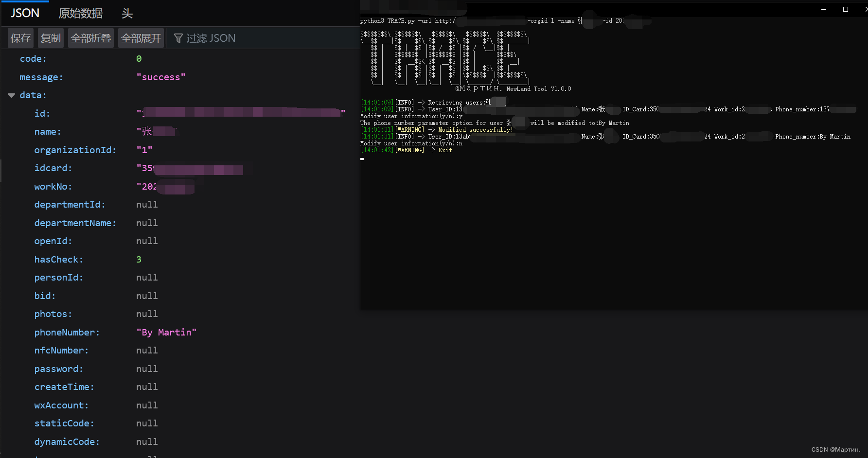Viewport: 868px width, 458px height.
Task: Minimize the terminal window
Action: 824,9
